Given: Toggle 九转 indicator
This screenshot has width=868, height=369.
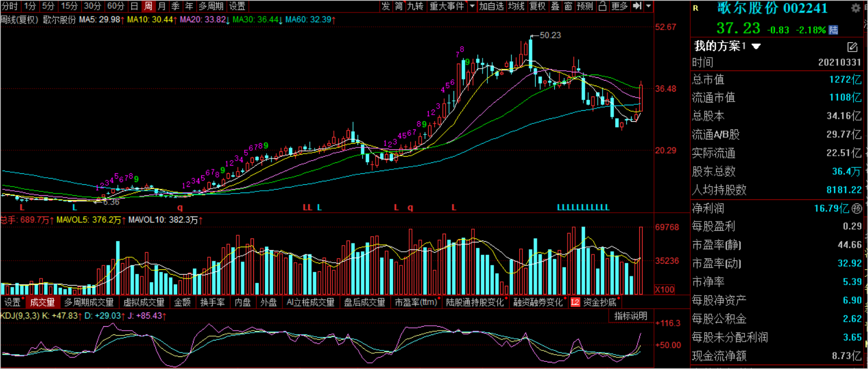Looking at the screenshot, I should coord(415,6).
